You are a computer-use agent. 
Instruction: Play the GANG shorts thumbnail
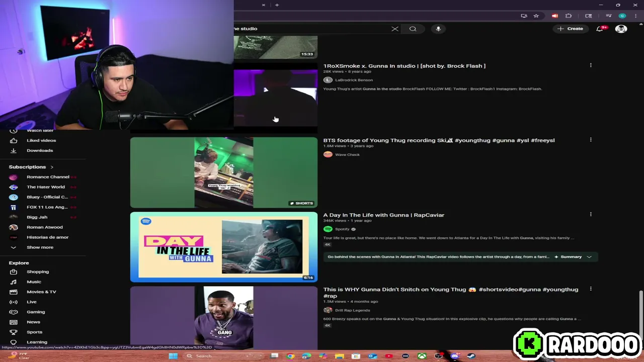[x=224, y=318]
